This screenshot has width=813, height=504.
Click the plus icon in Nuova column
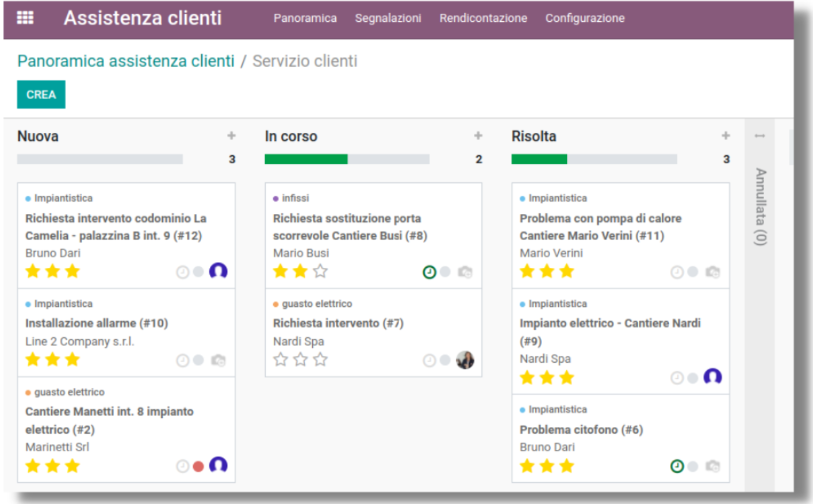231,136
